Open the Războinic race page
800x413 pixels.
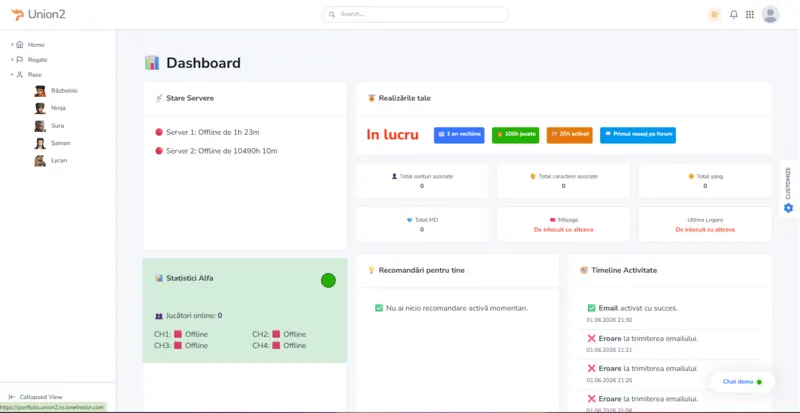pos(64,91)
